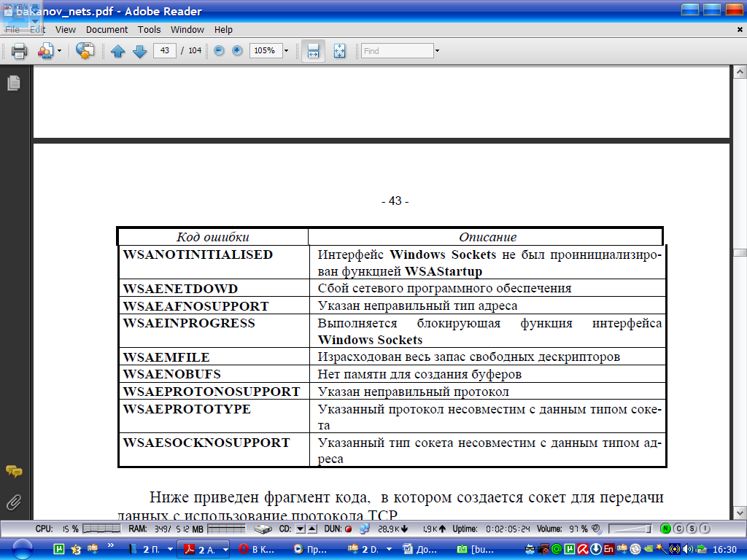Click the speaker volume tray icon

pyautogui.click(x=688, y=549)
